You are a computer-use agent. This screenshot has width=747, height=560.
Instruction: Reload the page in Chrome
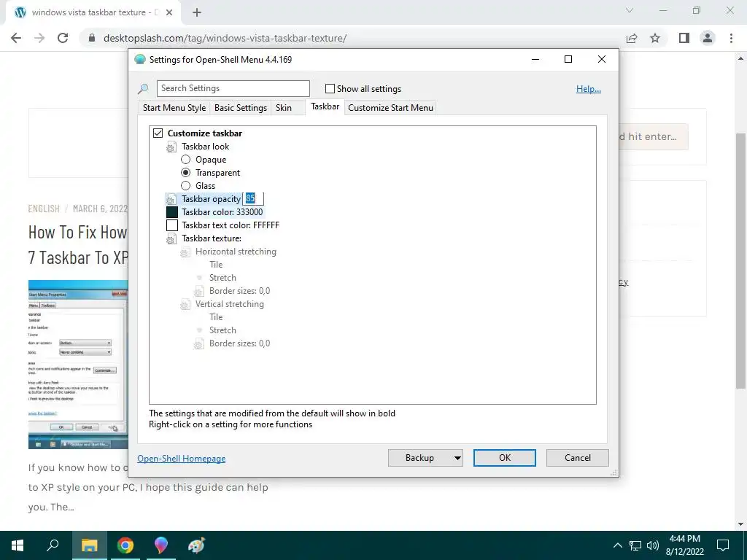(63, 38)
